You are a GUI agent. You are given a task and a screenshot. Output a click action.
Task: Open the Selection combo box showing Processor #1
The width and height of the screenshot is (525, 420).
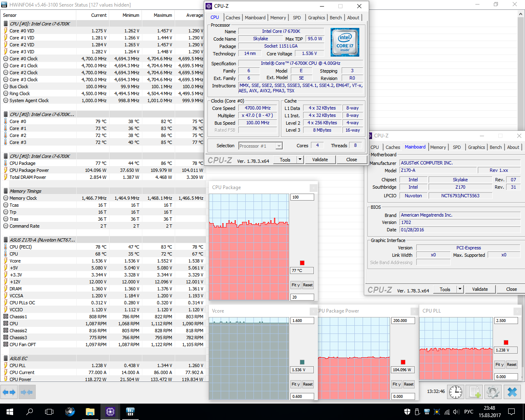(x=260, y=146)
